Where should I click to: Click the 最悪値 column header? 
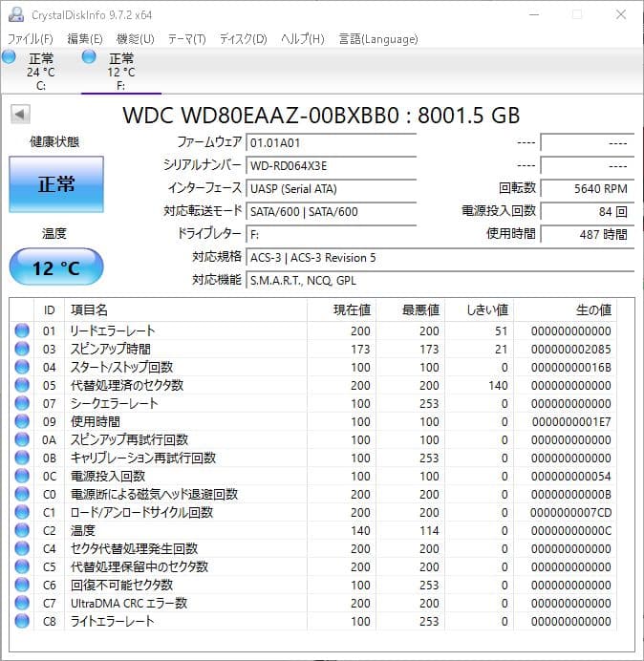410,310
